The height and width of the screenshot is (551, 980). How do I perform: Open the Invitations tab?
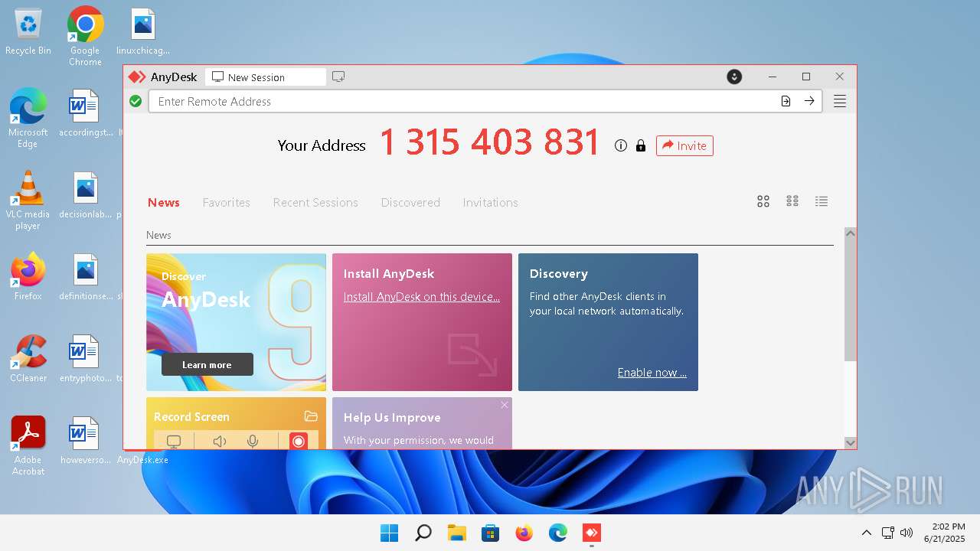[490, 202]
